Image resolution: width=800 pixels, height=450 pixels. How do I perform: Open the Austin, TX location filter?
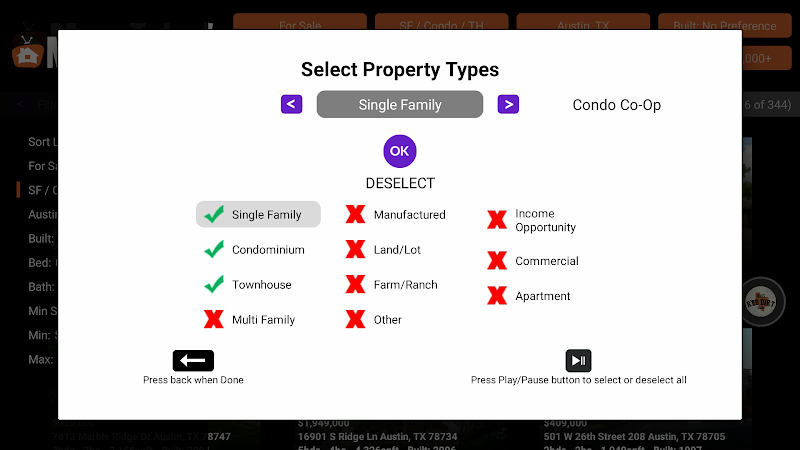coord(583,22)
